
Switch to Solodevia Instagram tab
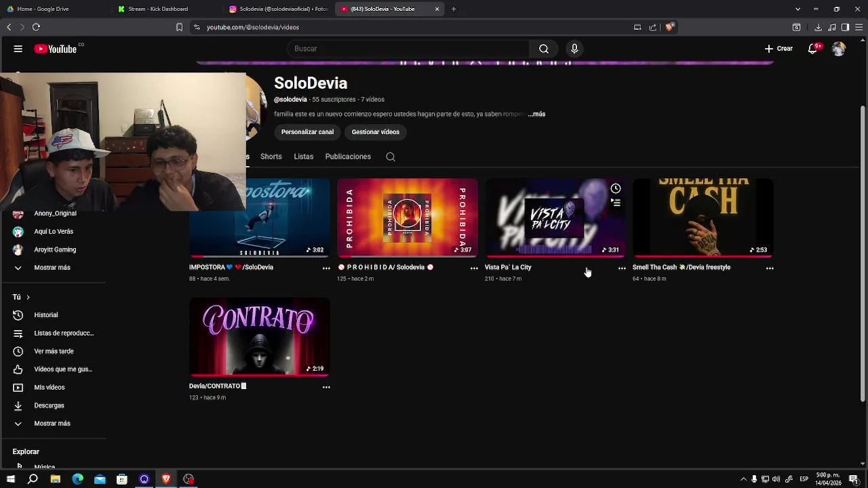pos(278,9)
